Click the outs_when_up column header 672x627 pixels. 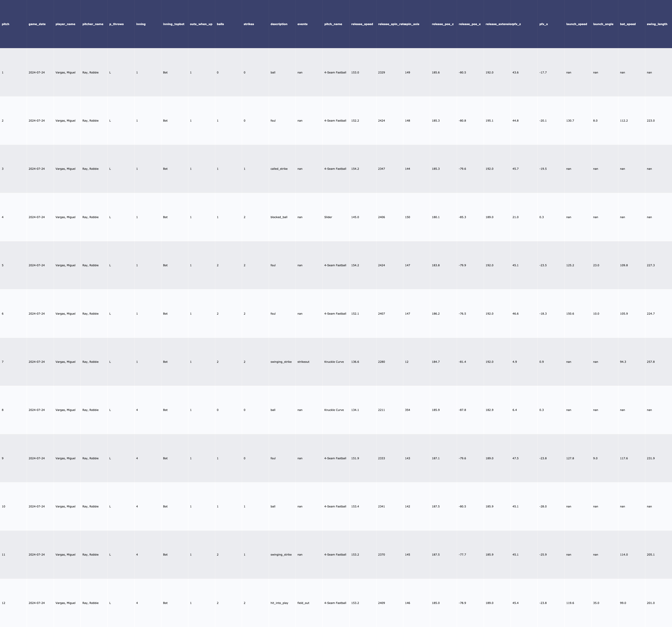[201, 24]
